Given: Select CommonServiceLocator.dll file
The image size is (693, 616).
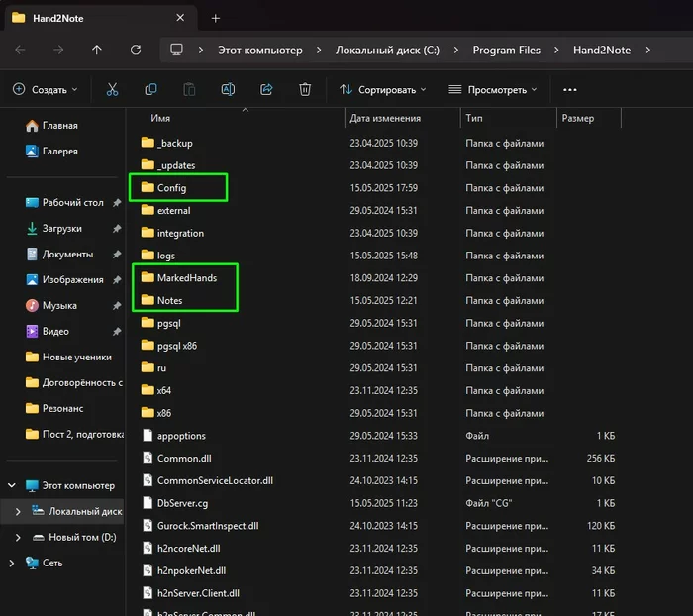Looking at the screenshot, I should [215, 480].
